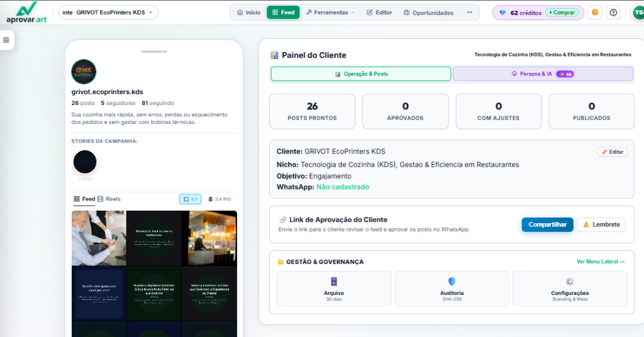Select the Persona & IA panel tab
Viewport: 644px width, 337px height.
543,74
